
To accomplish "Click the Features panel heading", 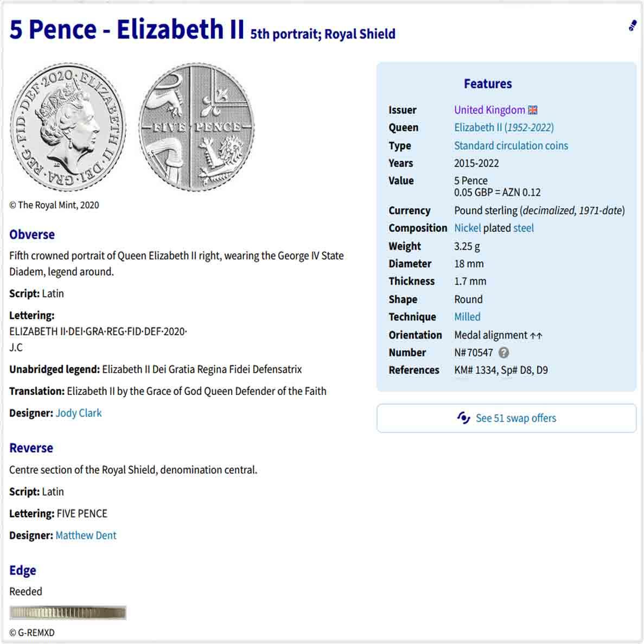I will (x=488, y=84).
